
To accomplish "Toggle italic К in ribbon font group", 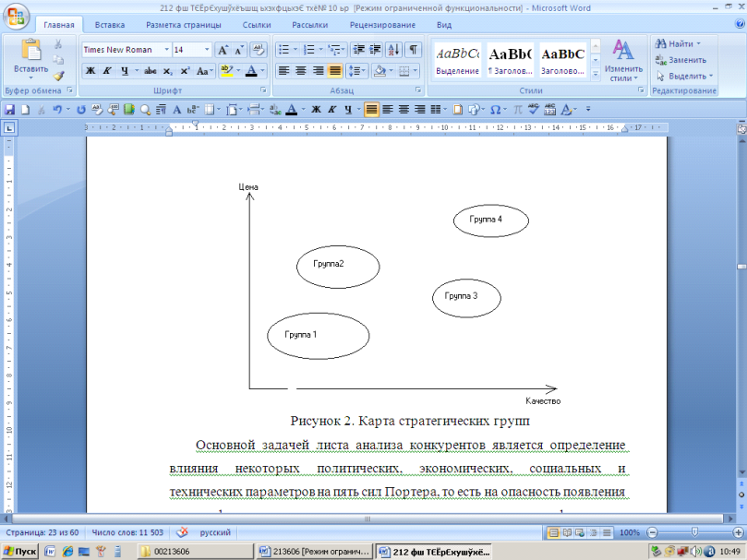I will click(x=107, y=71).
